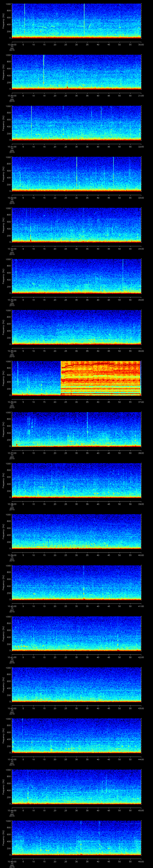Image resolution: width=153 pixels, height=868 pixels.
Task: Click the Frequency (Hz) axis label of 10:29:00 panel
Action: 3,21
